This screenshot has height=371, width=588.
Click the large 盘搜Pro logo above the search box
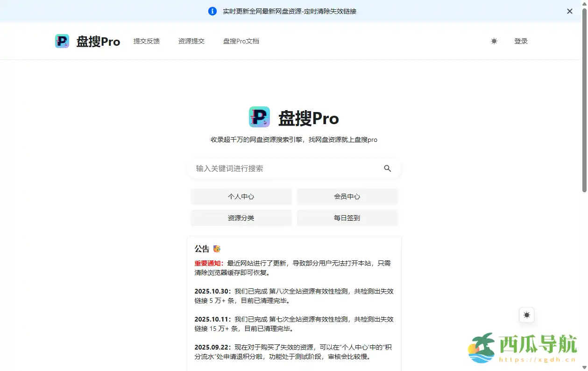(260, 117)
